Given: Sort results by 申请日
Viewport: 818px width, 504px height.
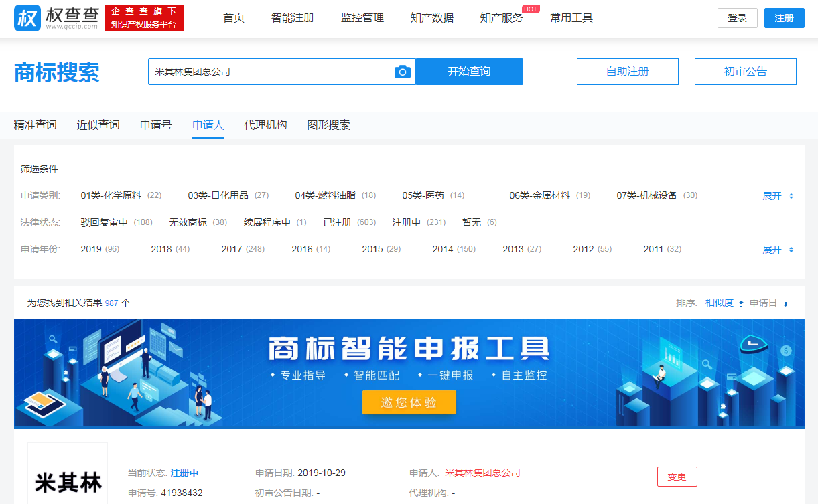Looking at the screenshot, I should coord(764,303).
